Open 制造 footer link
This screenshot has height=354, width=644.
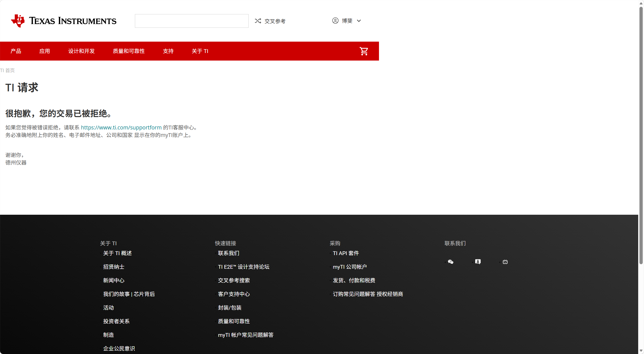point(108,335)
